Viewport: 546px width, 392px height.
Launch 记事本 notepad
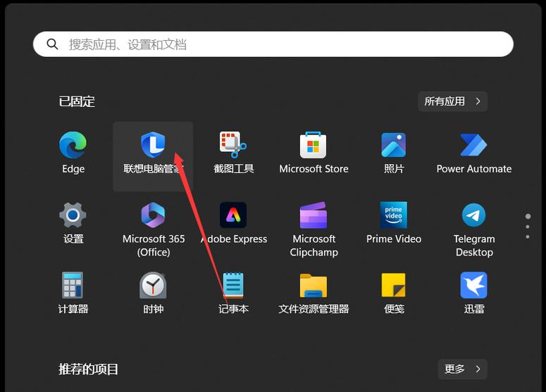pyautogui.click(x=233, y=293)
